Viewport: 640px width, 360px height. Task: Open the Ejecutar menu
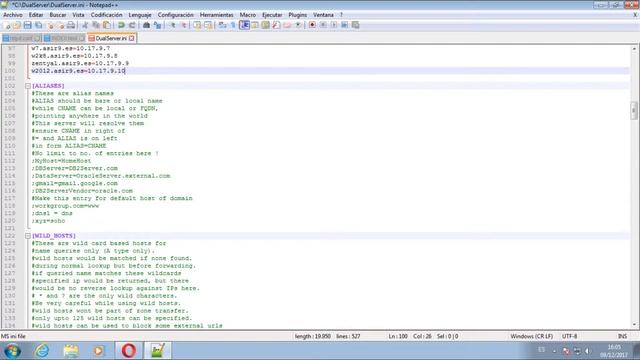272,15
